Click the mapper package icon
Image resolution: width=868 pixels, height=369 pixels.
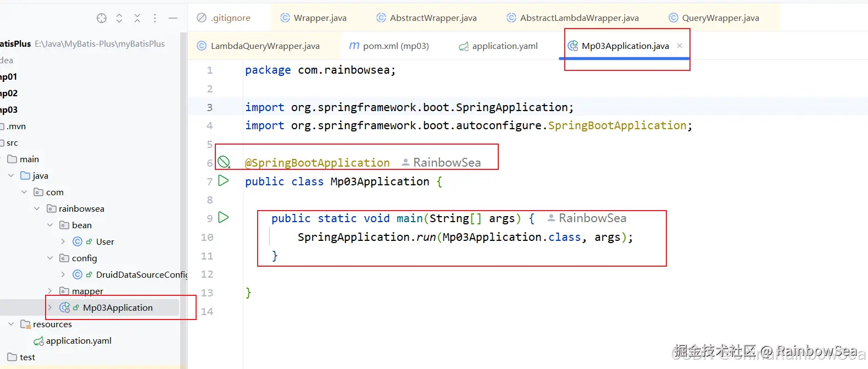[x=64, y=291]
